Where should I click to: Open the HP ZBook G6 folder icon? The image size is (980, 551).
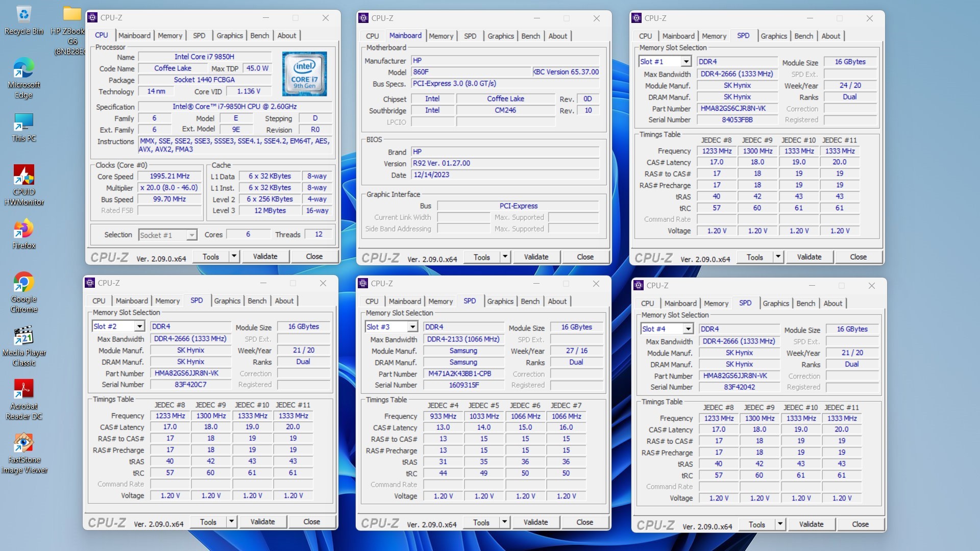71,30
